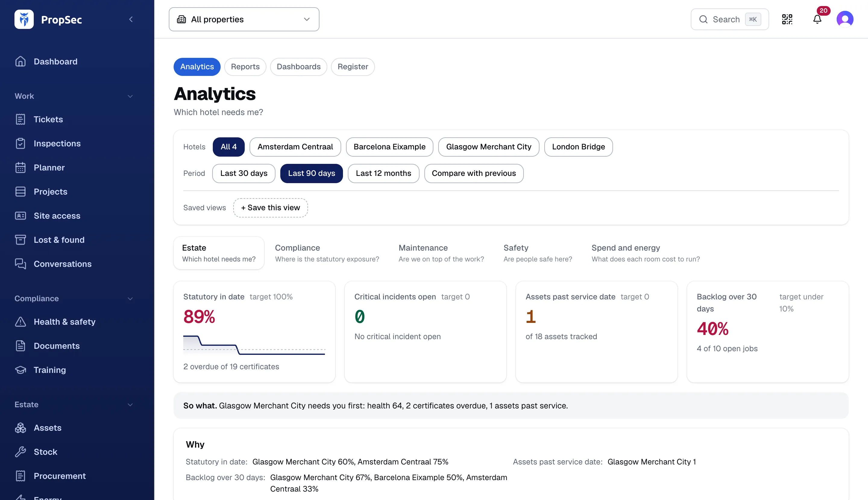Click the '2 overdue of 19 certificates' text
Image resolution: width=868 pixels, height=500 pixels.
click(231, 366)
